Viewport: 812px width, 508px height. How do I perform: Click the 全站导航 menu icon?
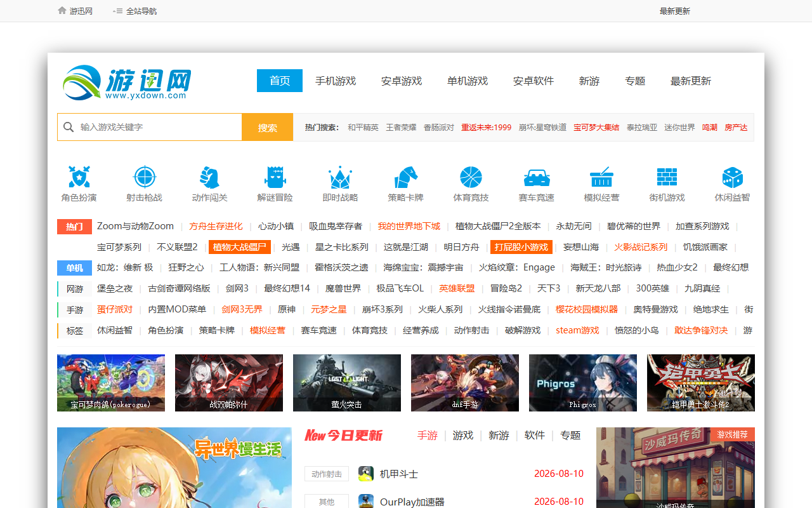117,11
